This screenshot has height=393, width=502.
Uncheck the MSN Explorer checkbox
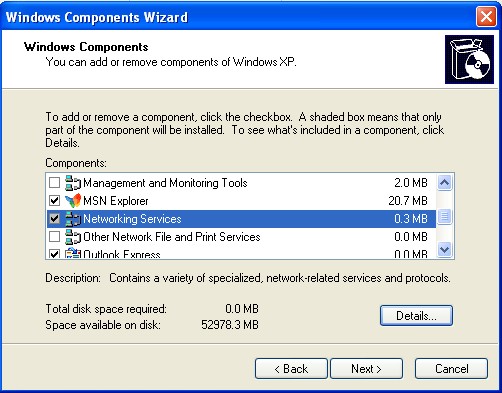tap(54, 201)
